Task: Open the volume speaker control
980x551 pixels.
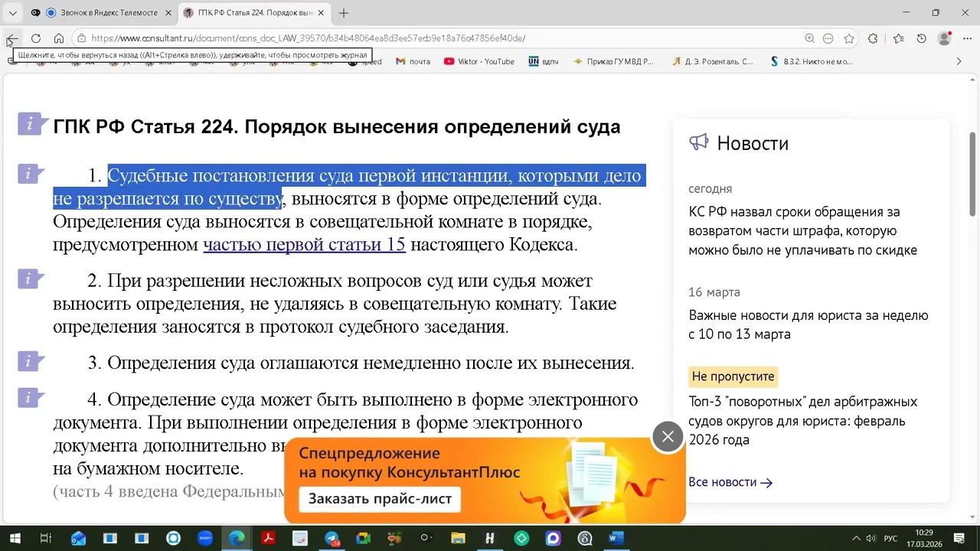Action: coord(871,538)
